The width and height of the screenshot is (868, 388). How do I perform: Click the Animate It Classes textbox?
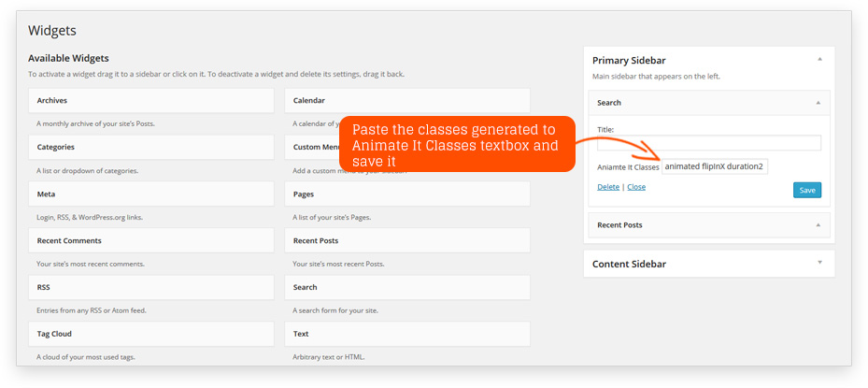pyautogui.click(x=714, y=166)
